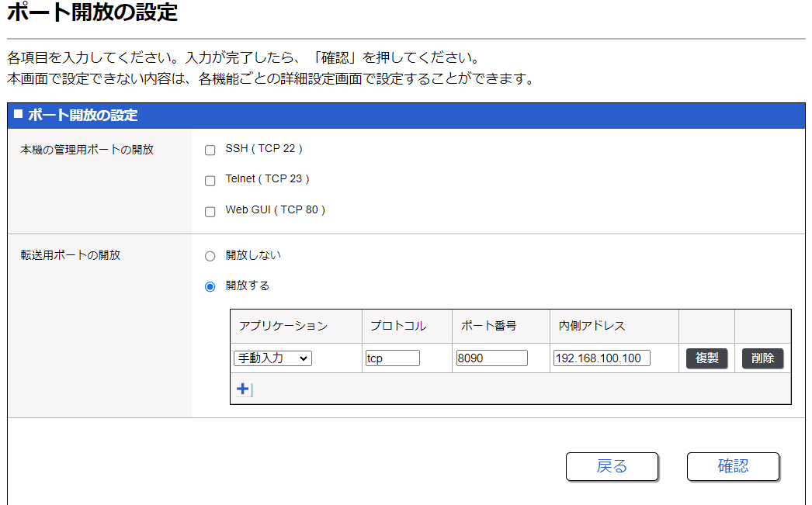Click the tcp protocol input field
This screenshot has width=812, height=505.
[x=392, y=358]
